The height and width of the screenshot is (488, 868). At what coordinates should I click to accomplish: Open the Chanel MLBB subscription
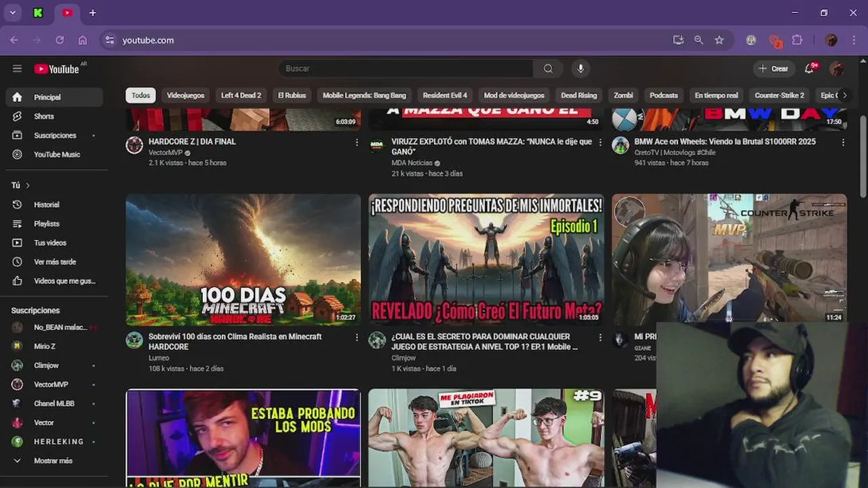54,403
